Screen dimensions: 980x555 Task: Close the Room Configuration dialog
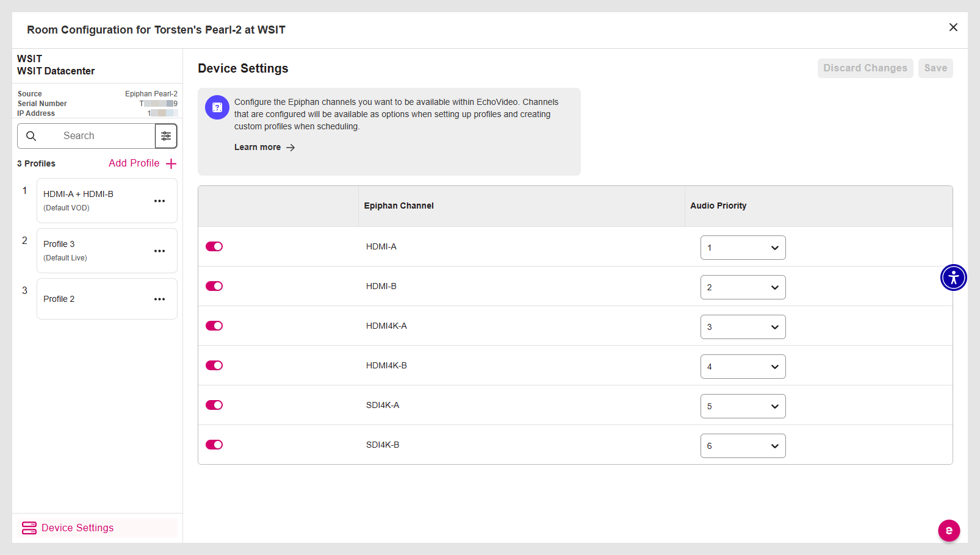click(x=953, y=27)
